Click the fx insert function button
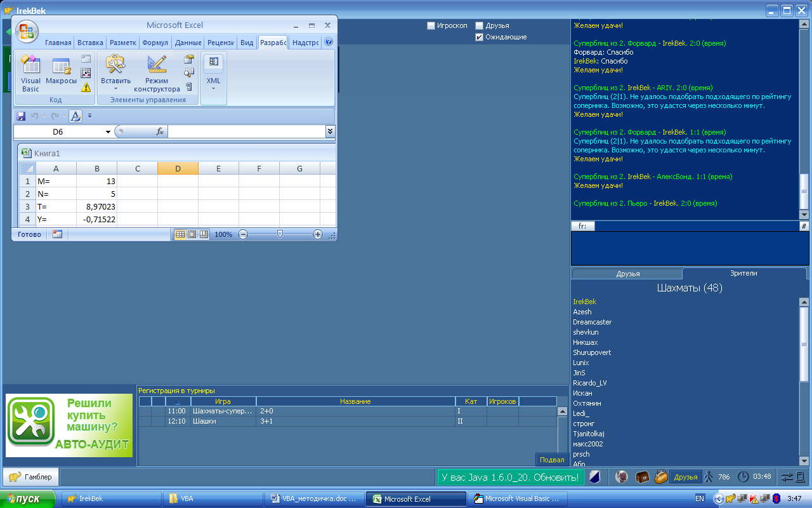Viewport: 812px width, 508px height. (160, 131)
